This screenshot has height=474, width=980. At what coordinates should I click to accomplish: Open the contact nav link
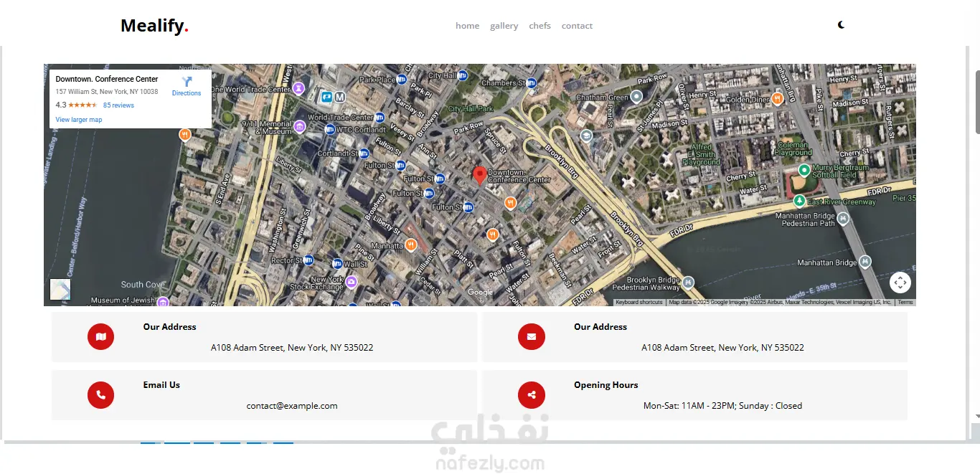point(577,26)
